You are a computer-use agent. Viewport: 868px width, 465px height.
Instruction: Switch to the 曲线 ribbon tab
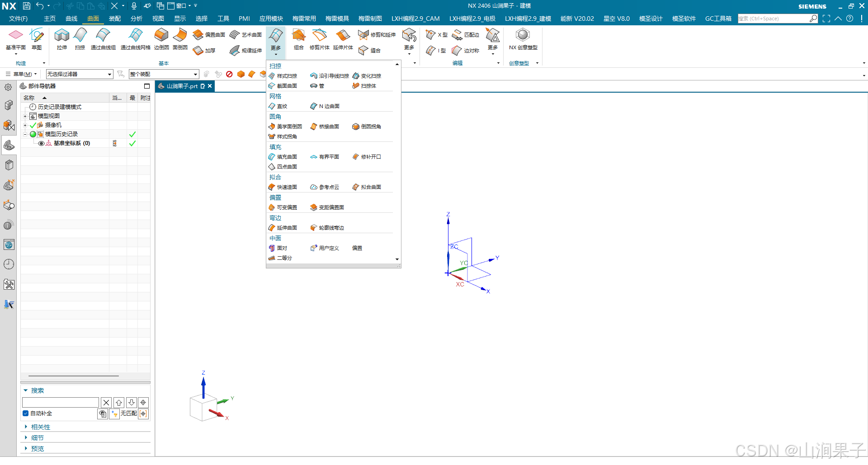(71, 19)
